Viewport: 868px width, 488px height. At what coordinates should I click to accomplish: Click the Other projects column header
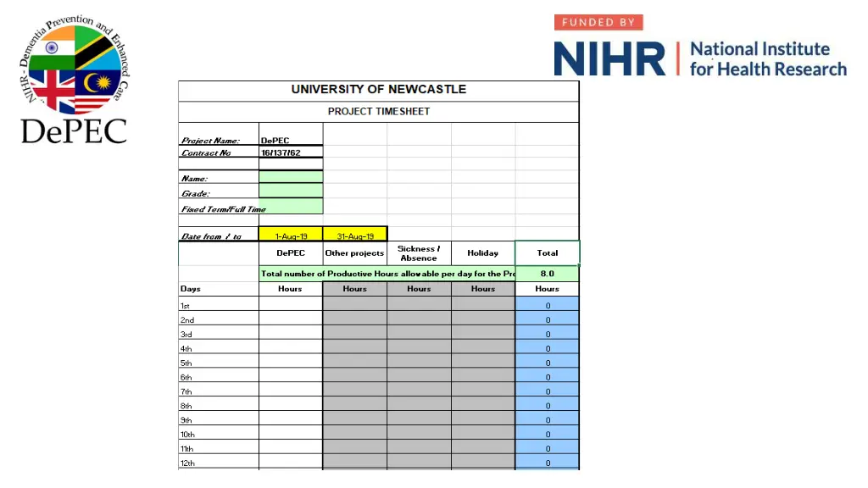(355, 252)
